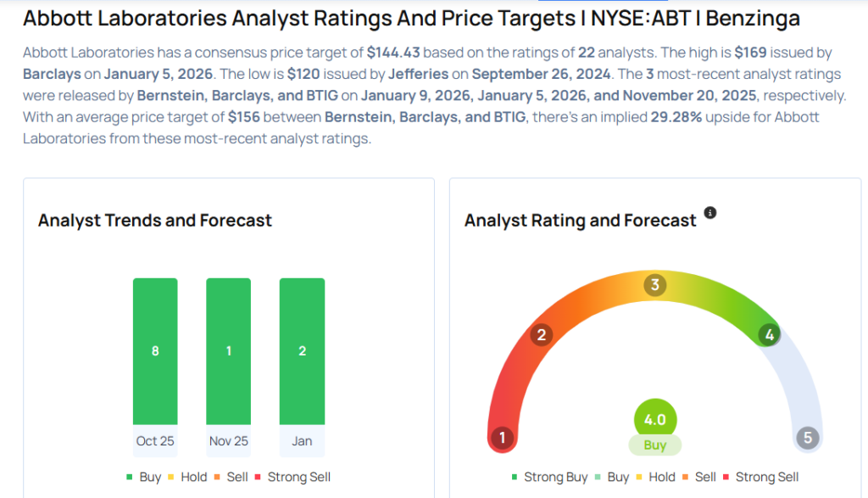Click the info icon beside Analyst Rating title

pos(710,213)
